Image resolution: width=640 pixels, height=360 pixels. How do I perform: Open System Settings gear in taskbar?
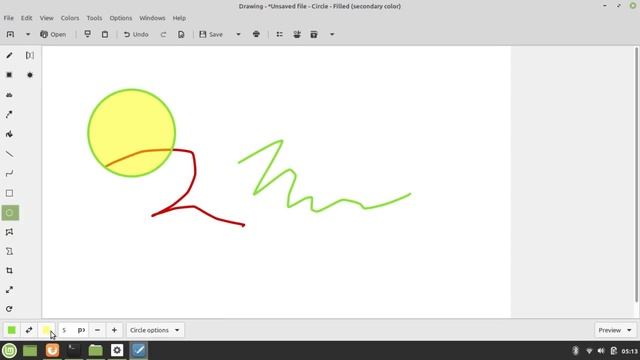(117, 350)
